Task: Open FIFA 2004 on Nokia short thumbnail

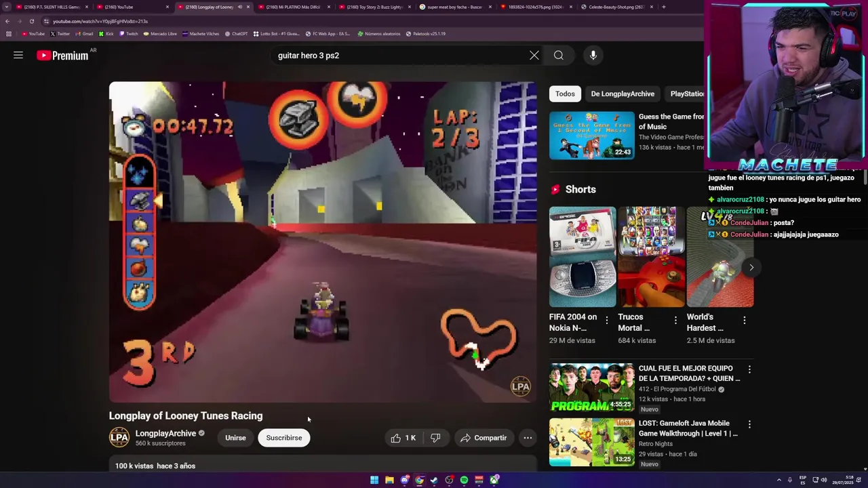Action: coord(583,257)
